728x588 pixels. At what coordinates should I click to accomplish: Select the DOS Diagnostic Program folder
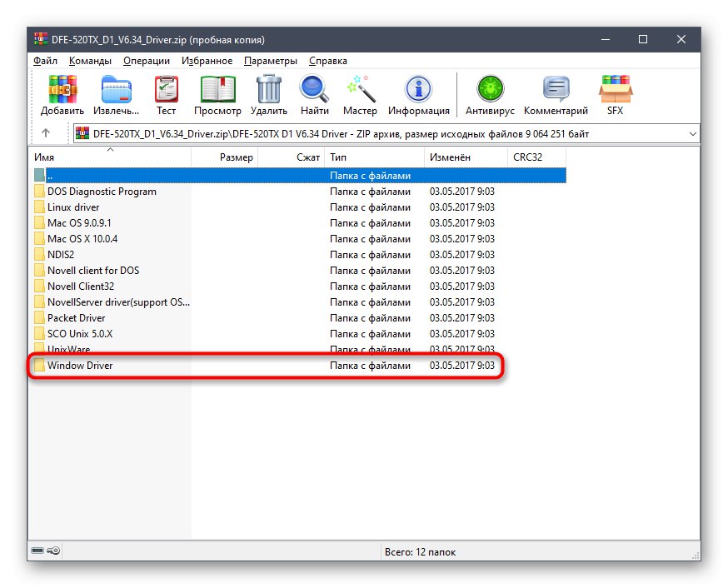point(102,192)
